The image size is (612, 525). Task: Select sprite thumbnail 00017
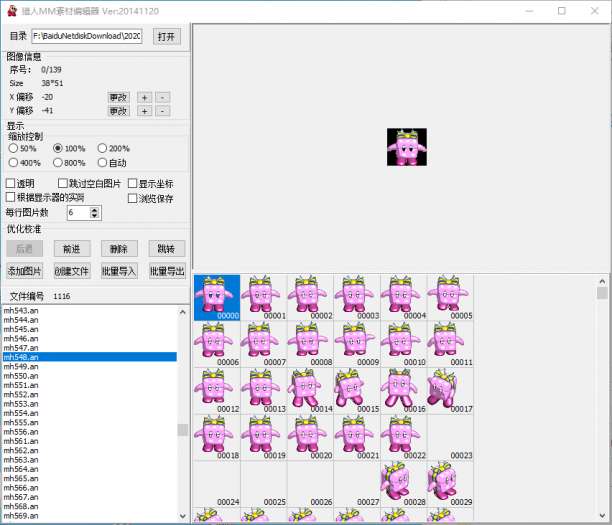pyautogui.click(x=450, y=391)
